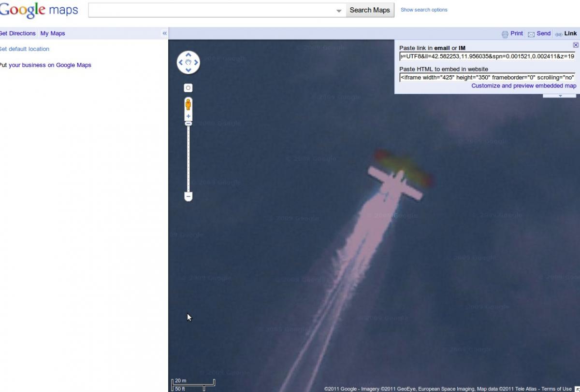Close the link sharing popup
This screenshot has height=392, width=580.
[575, 45]
